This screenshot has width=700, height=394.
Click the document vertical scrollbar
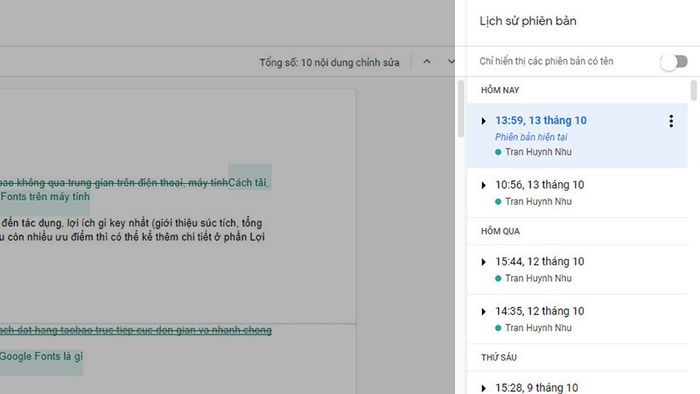tap(461, 108)
